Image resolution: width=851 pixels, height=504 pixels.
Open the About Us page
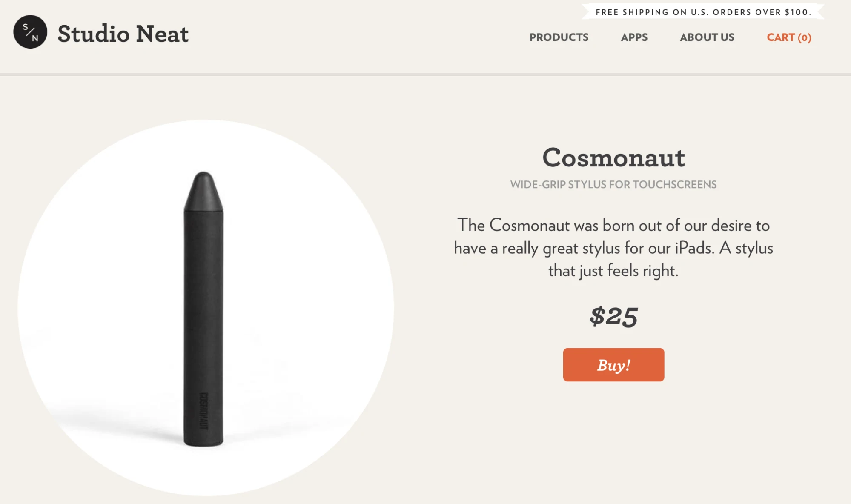coord(707,37)
